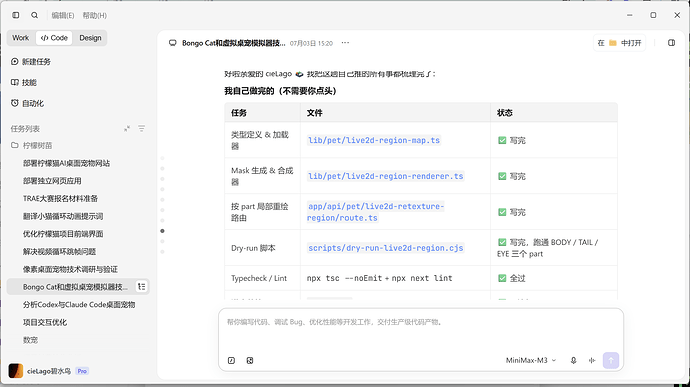The height and width of the screenshot is (387, 690).
Task: Click the npx tsc --noEmit command text
Action: (x=344, y=278)
